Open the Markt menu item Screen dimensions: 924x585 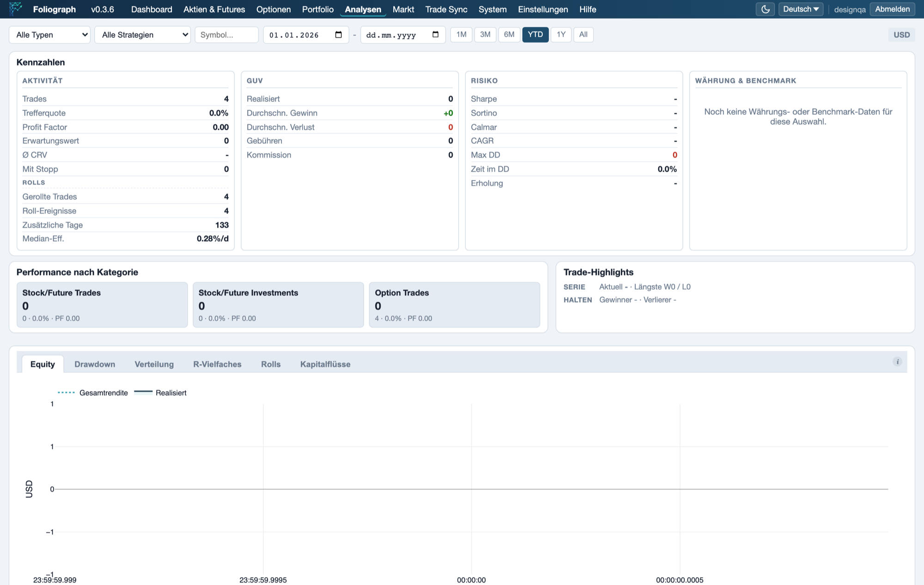[403, 9]
